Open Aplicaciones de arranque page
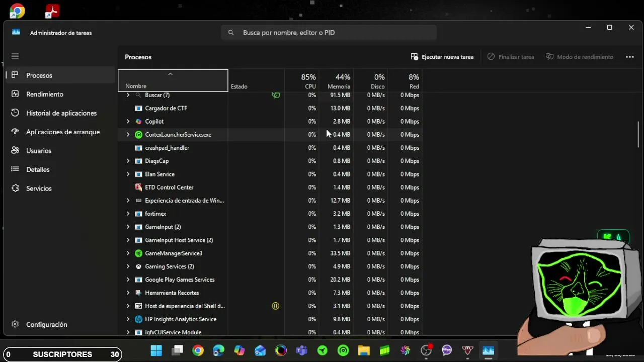Screen dimensions: 644x362 pos(60,132)
